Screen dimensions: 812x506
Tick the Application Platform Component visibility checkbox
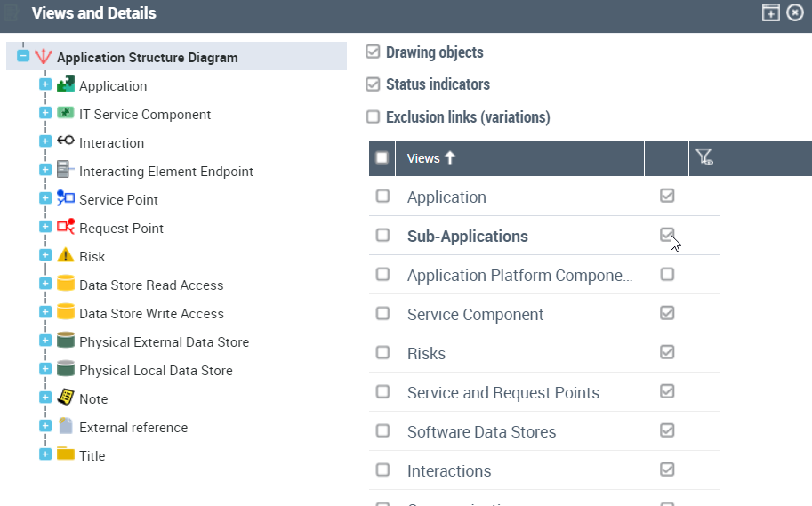point(667,275)
